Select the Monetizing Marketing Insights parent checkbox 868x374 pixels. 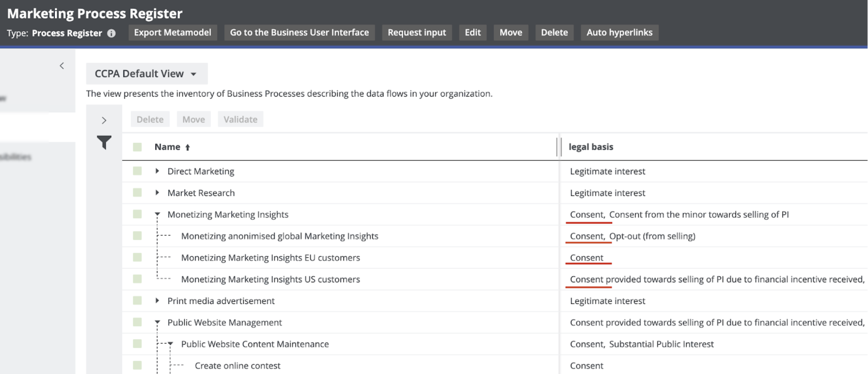pos(137,214)
